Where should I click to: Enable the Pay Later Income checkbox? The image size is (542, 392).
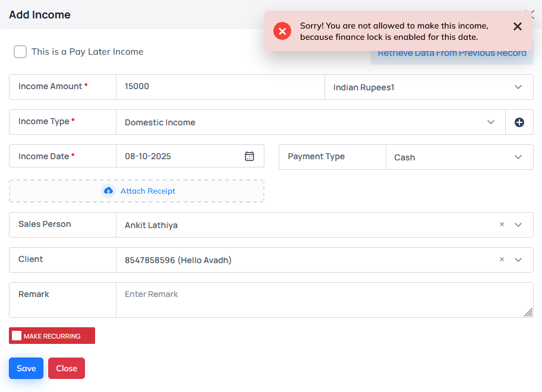20,52
